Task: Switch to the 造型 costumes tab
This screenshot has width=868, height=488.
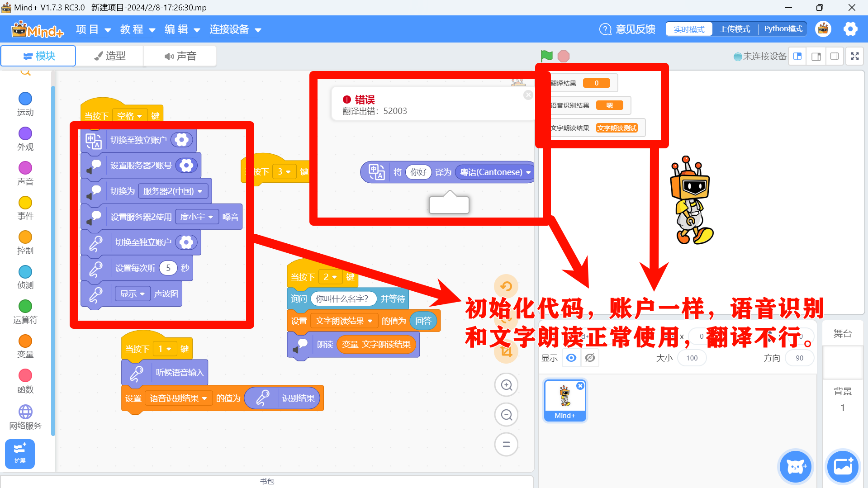Action: [110, 56]
